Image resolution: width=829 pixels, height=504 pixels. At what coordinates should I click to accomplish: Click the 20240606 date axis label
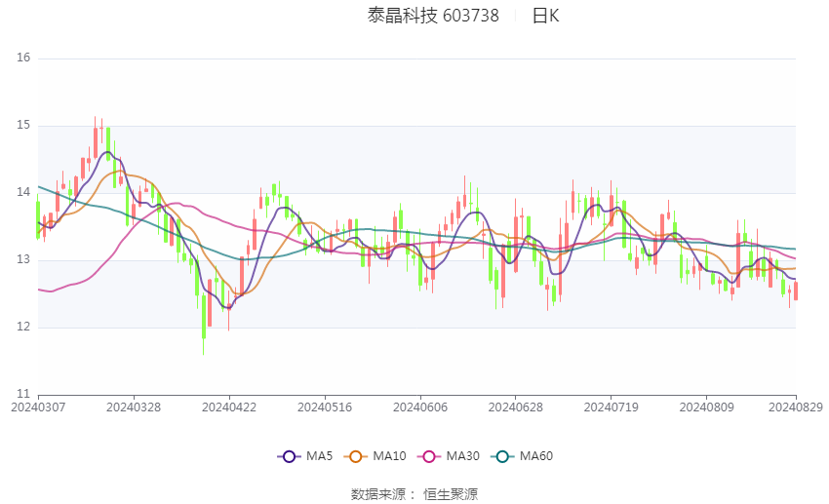pyautogui.click(x=420, y=407)
